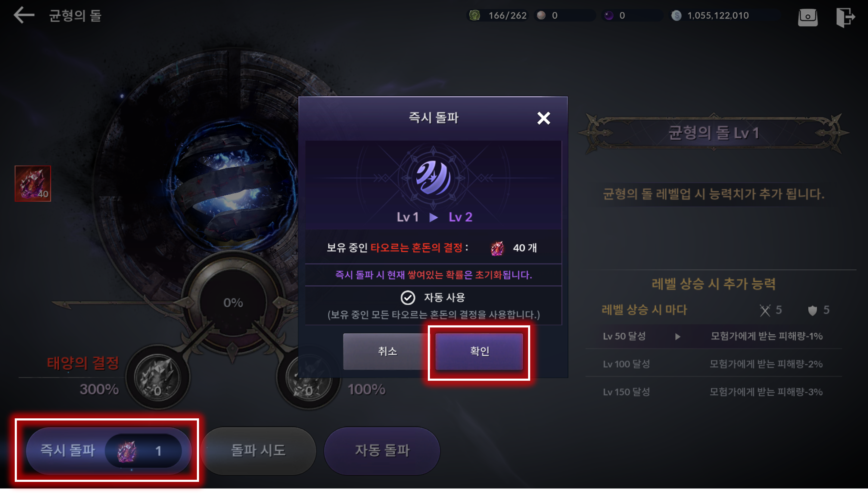The width and height of the screenshot is (868, 493).
Task: Select the Lv 100 달성 row
Action: [x=713, y=364]
